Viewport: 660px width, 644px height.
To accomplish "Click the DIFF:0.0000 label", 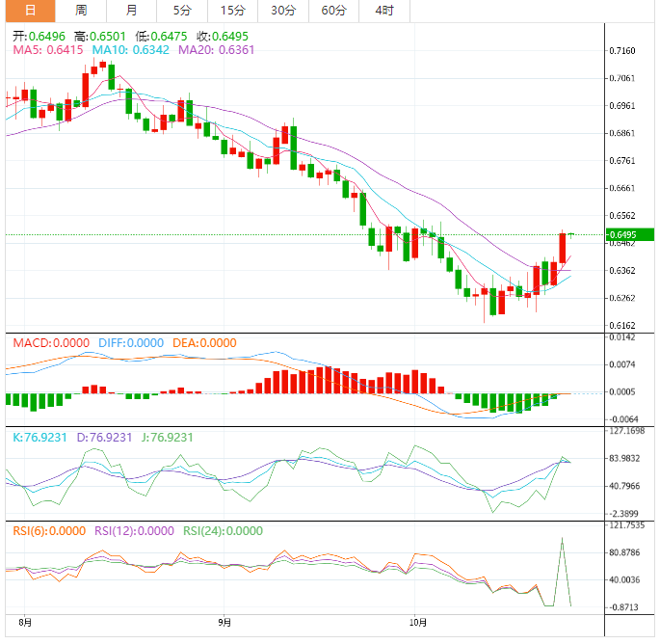I will tap(131, 343).
